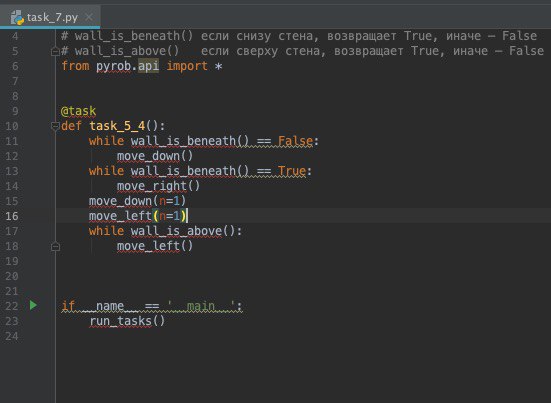Image resolution: width=551 pixels, height=403 pixels.
Task: Switch to the task_7.py editor tab
Action: tap(50, 17)
